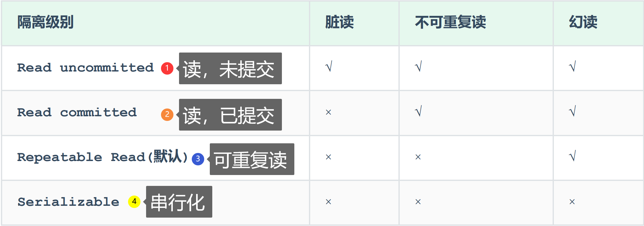
Task: Click the Read uncommitted text
Action: [85, 68]
